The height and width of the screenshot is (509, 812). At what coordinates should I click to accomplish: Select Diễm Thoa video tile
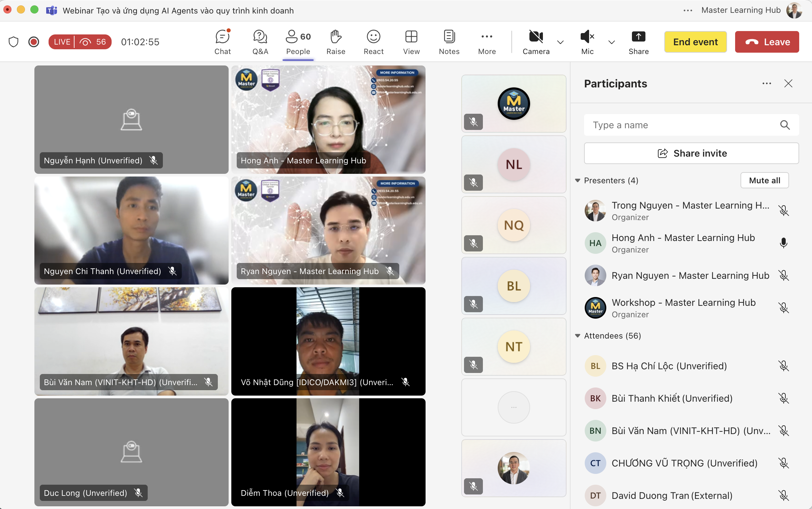click(x=328, y=452)
